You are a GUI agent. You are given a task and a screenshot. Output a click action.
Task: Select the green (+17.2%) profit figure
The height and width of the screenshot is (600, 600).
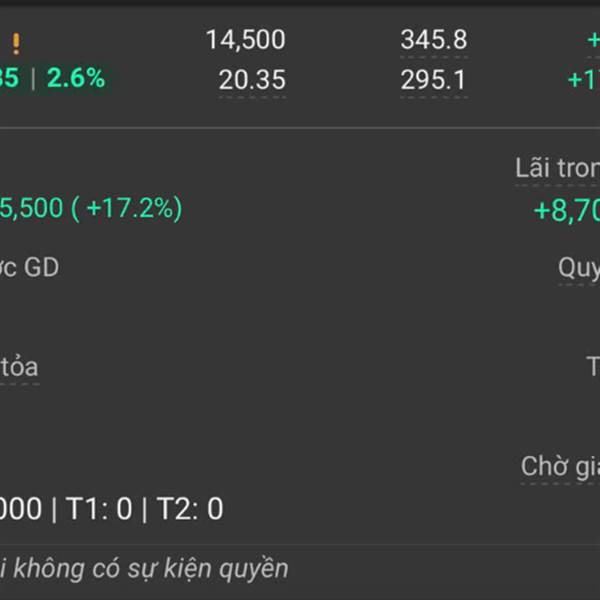127,208
